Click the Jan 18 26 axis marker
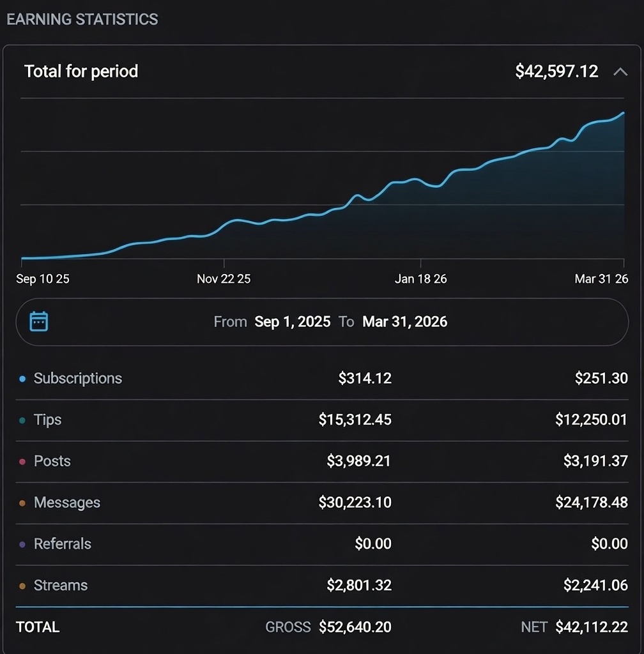The height and width of the screenshot is (654, 644). tap(420, 279)
